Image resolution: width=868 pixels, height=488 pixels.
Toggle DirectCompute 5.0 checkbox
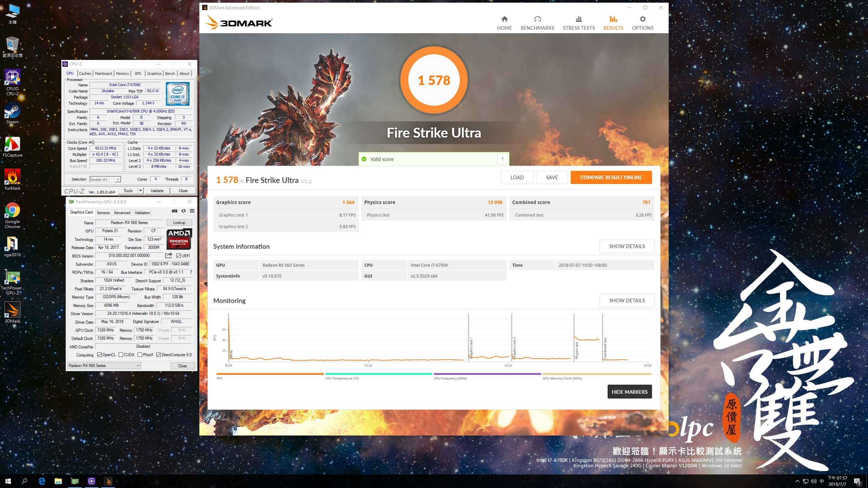[158, 355]
